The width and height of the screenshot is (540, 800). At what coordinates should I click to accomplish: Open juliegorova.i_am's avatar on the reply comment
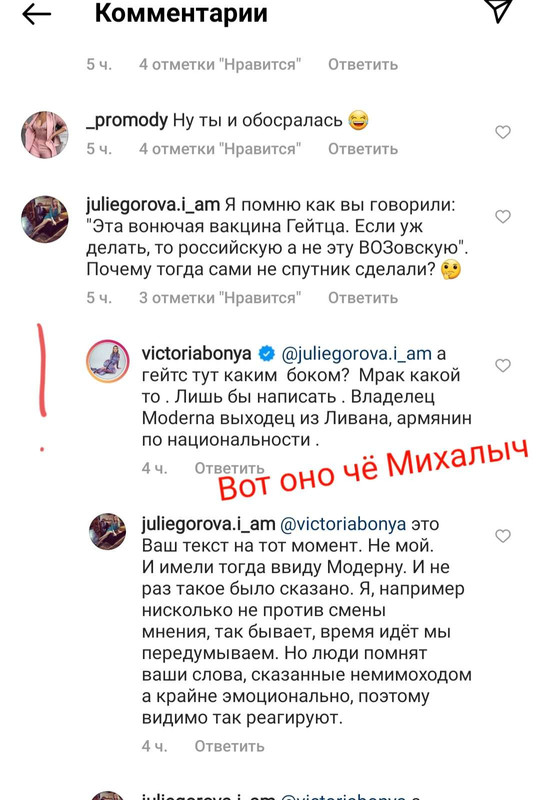(x=108, y=532)
